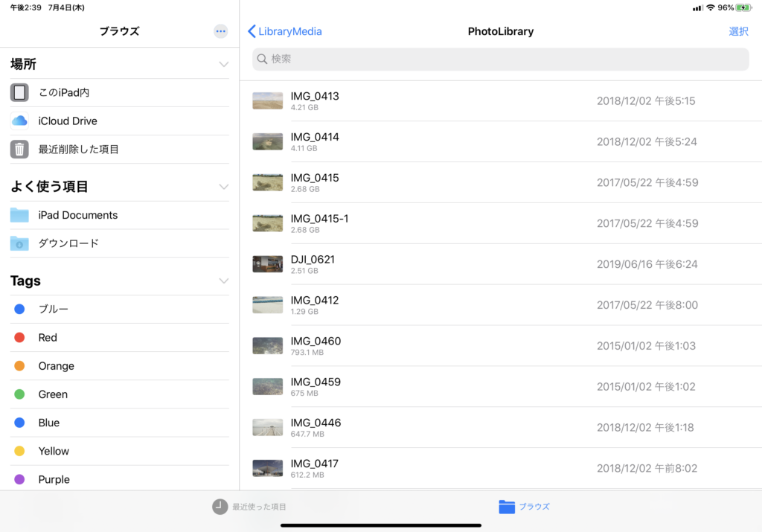The width and height of the screenshot is (762, 532).
Task: Open the Recently Deleted trash icon
Action: pyautogui.click(x=19, y=150)
